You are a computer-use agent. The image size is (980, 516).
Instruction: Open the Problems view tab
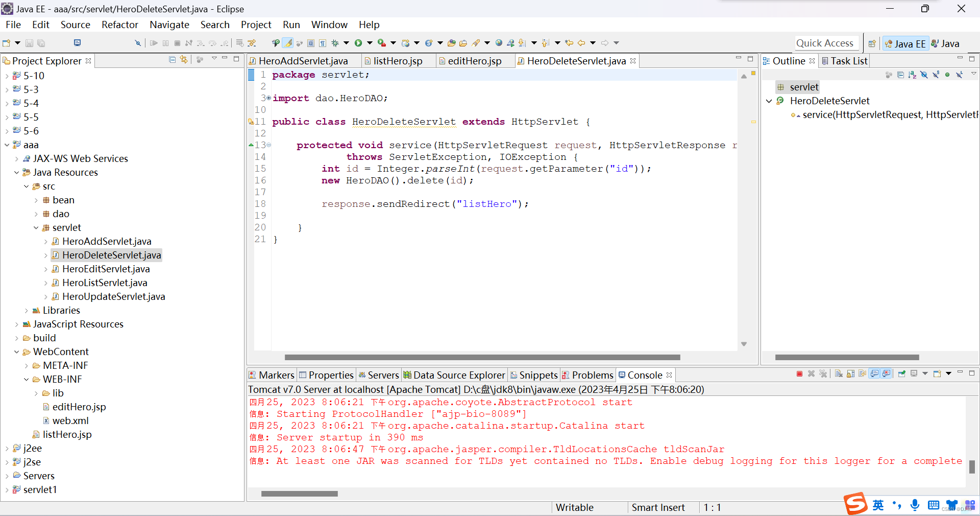coord(588,375)
